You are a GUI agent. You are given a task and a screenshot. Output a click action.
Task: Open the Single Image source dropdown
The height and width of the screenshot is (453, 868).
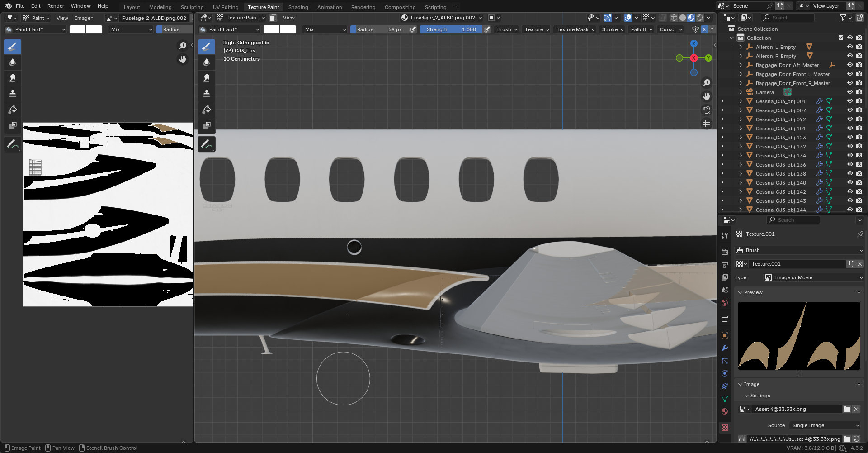coord(825,425)
